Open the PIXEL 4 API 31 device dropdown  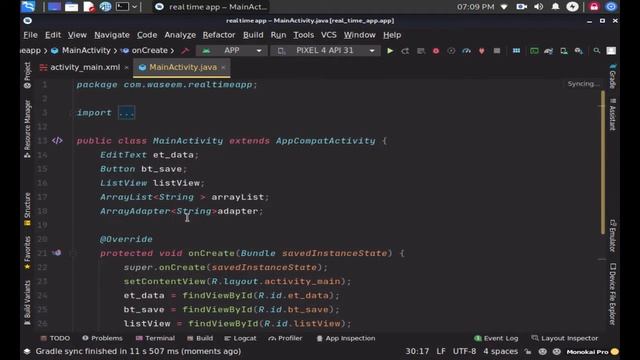[x=325, y=51]
